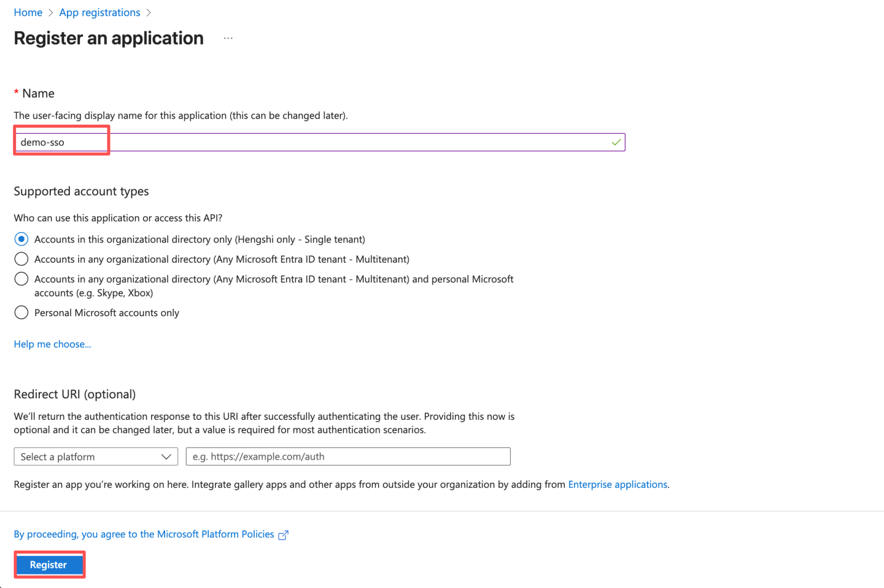Open the Enterprise applications link

[617, 484]
